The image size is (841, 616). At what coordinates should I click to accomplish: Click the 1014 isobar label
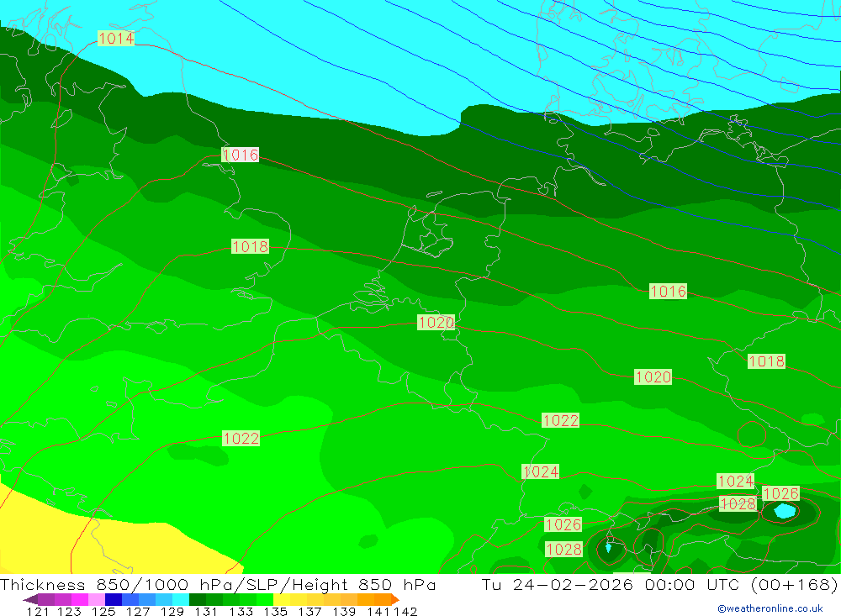(116, 38)
